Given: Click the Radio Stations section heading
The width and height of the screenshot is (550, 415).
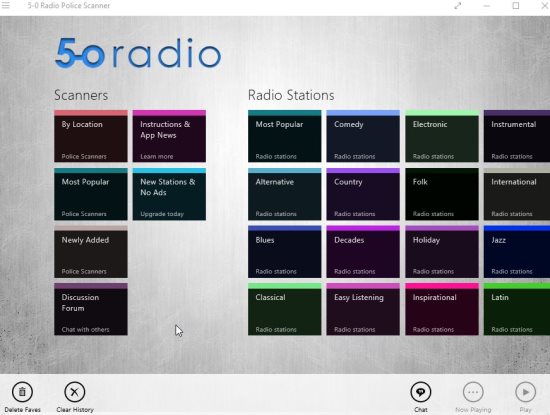Looking at the screenshot, I should click(x=291, y=95).
